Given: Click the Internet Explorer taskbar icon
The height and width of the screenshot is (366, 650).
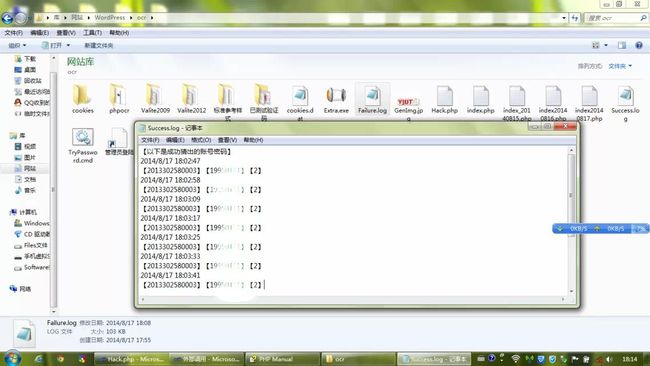Looking at the screenshot, I should [39, 359].
